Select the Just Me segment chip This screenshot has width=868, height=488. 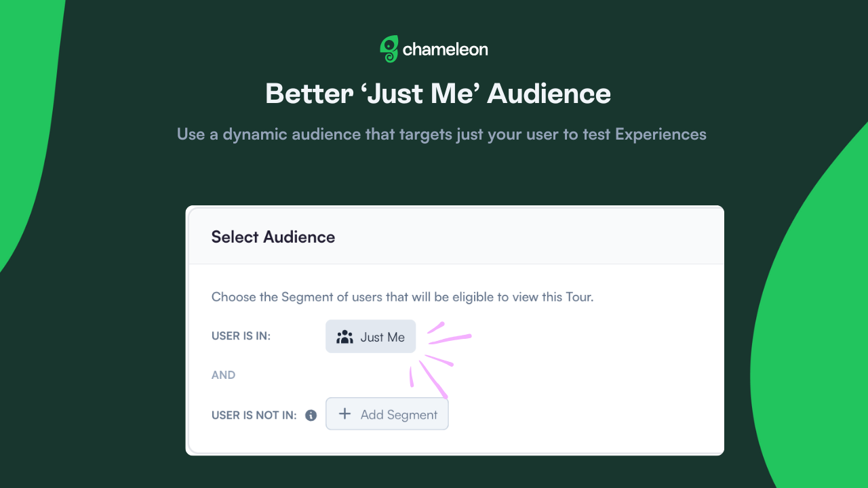[x=371, y=336]
